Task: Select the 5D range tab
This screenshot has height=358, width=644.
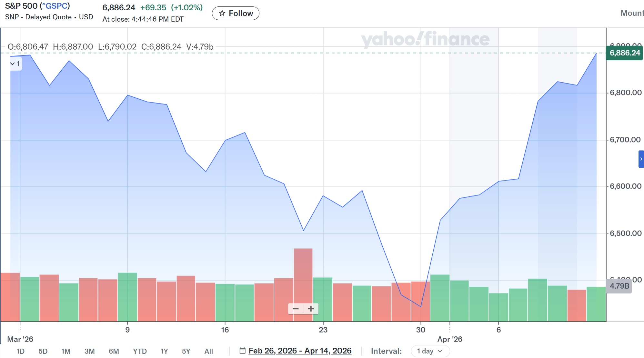Action: coord(43,351)
